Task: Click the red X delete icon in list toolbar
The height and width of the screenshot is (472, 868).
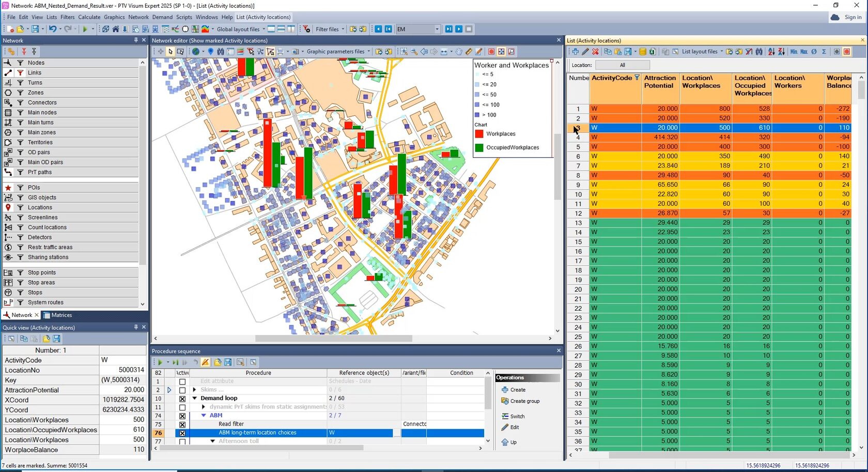Action: [595, 52]
